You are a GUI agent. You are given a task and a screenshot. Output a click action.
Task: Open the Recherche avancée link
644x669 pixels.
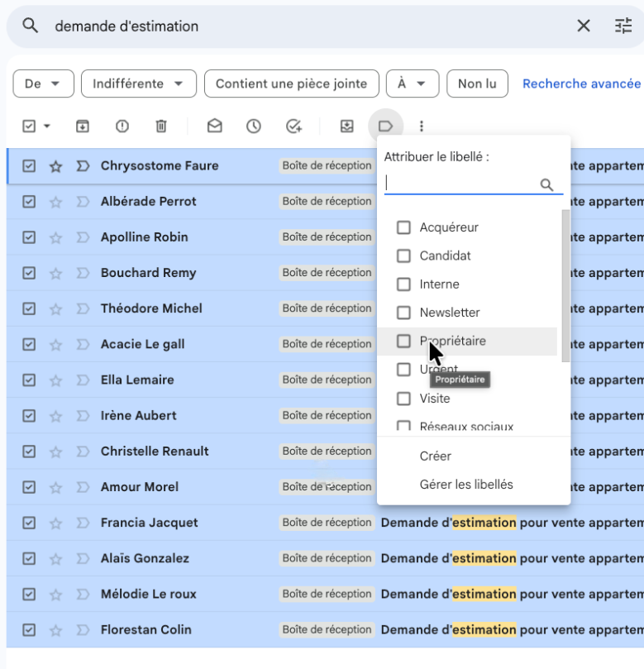(x=581, y=84)
